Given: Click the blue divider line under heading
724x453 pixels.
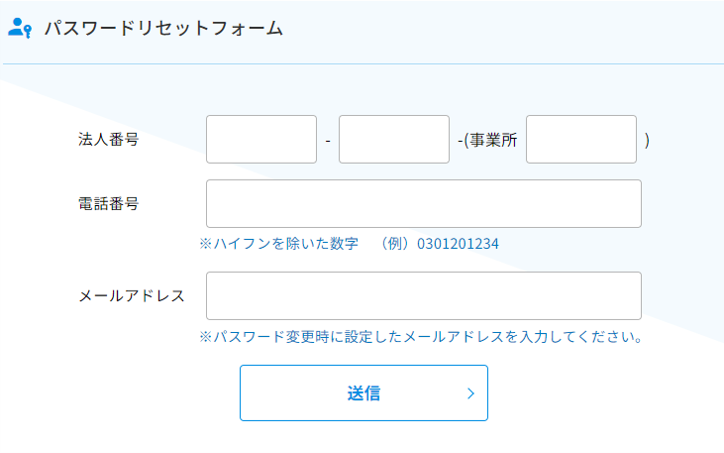Looking at the screenshot, I should pos(363,64).
